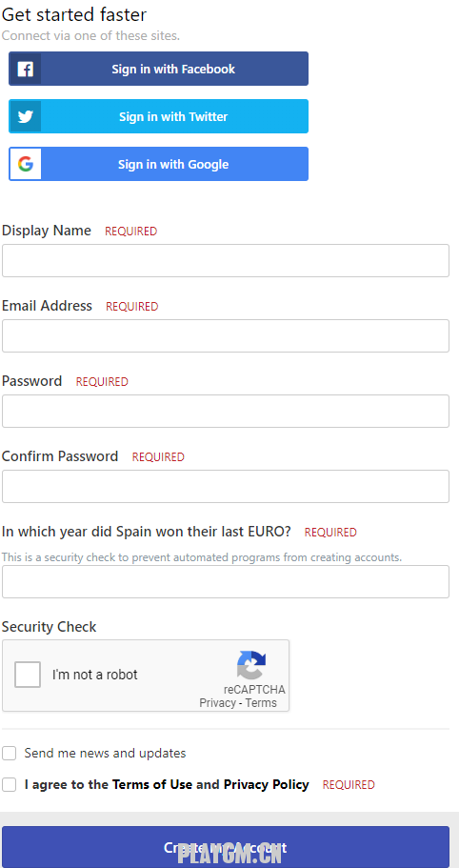The width and height of the screenshot is (459, 868).
Task: Click into the Email Address field
Action: (x=226, y=336)
